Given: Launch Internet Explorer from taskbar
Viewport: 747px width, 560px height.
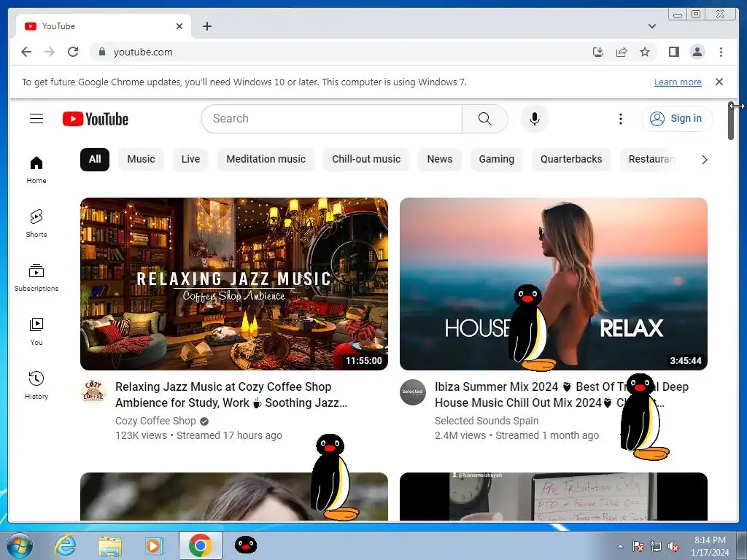Looking at the screenshot, I should (65, 545).
